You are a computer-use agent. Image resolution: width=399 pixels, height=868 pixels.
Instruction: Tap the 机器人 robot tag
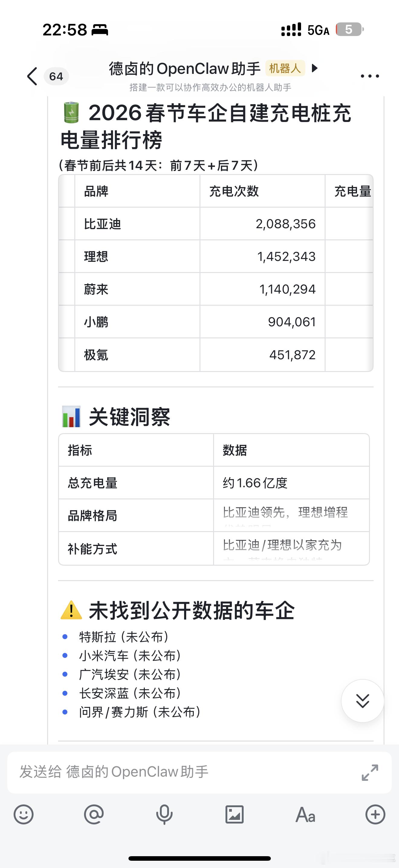tap(285, 68)
